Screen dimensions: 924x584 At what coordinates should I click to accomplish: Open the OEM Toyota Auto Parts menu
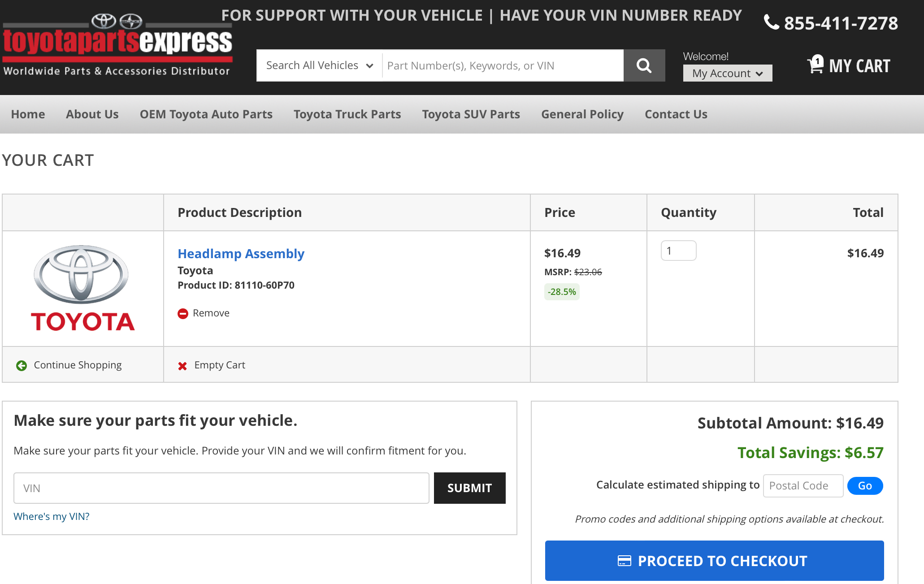click(206, 114)
